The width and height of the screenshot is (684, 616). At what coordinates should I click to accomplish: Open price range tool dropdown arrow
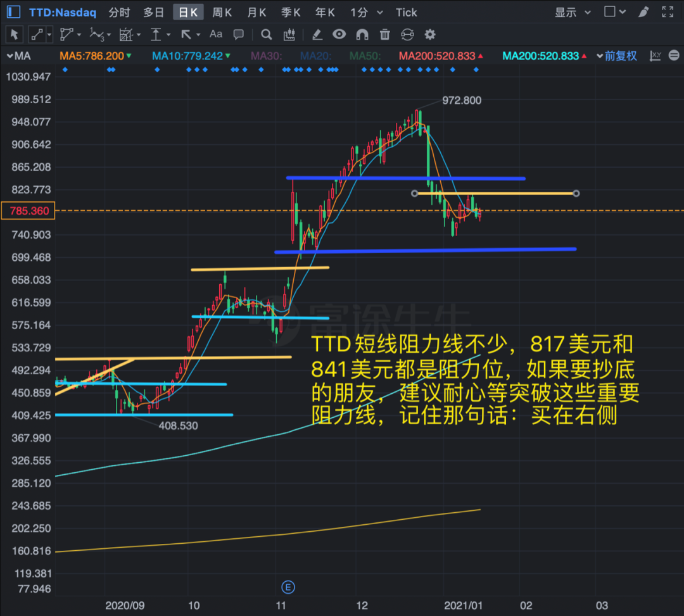(x=168, y=34)
